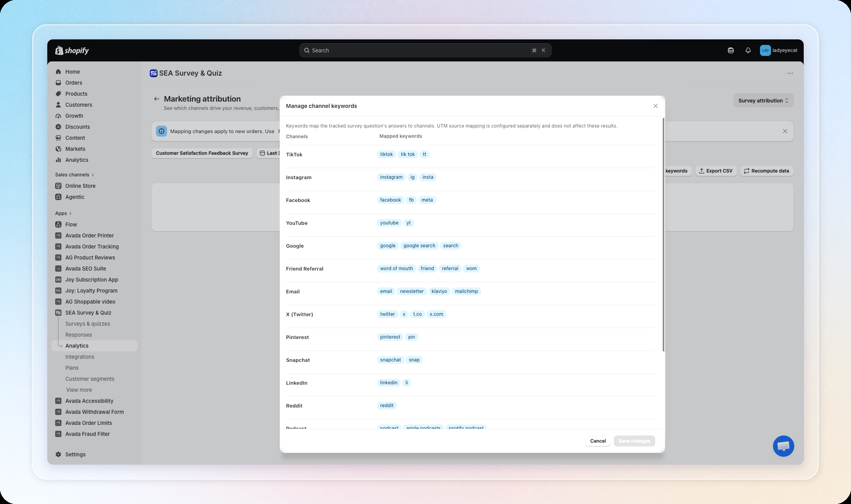Click the 'reddit' keyword tag
The width and height of the screenshot is (851, 504).
click(x=387, y=406)
